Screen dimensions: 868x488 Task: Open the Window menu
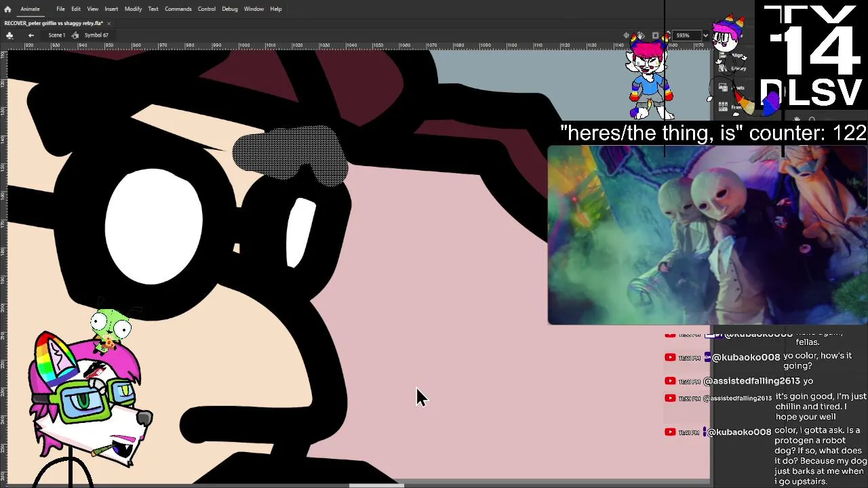(254, 9)
